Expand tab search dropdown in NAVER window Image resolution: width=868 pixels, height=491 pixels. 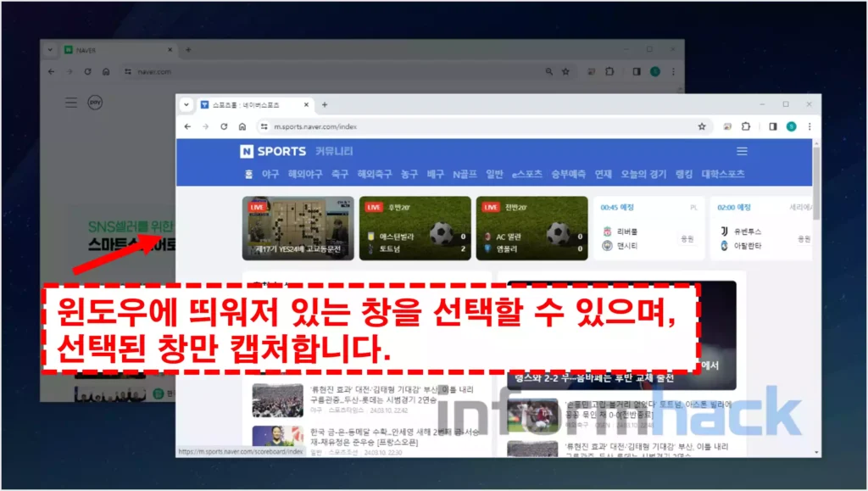[x=50, y=50]
